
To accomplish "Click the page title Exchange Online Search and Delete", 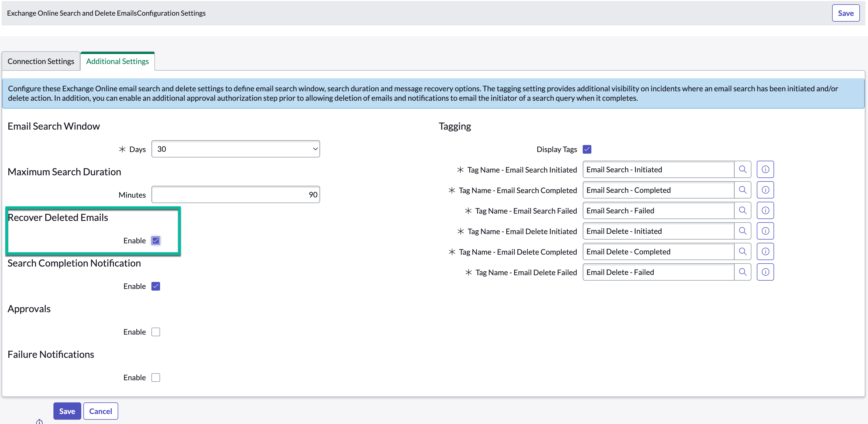I will pos(106,13).
